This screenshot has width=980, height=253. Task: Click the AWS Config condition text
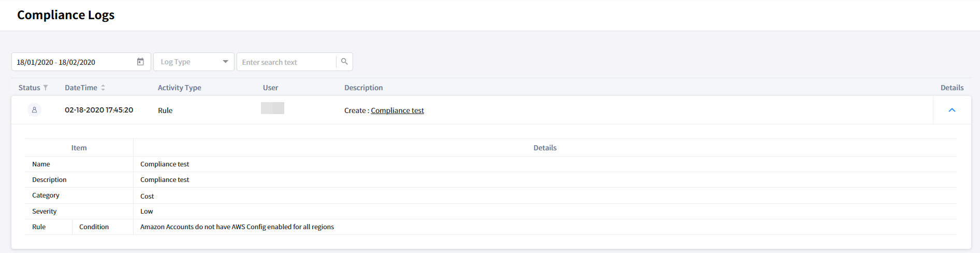pos(237,227)
